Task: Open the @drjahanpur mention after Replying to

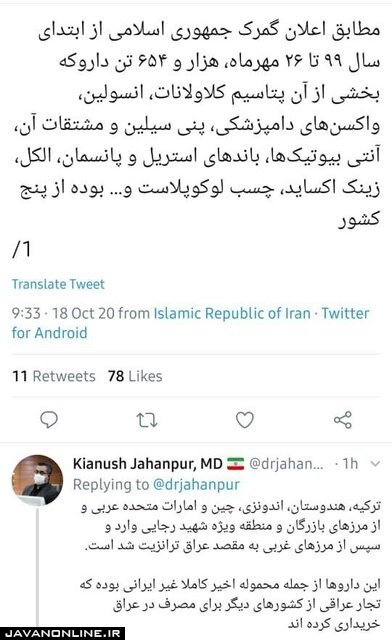Action: point(196,484)
